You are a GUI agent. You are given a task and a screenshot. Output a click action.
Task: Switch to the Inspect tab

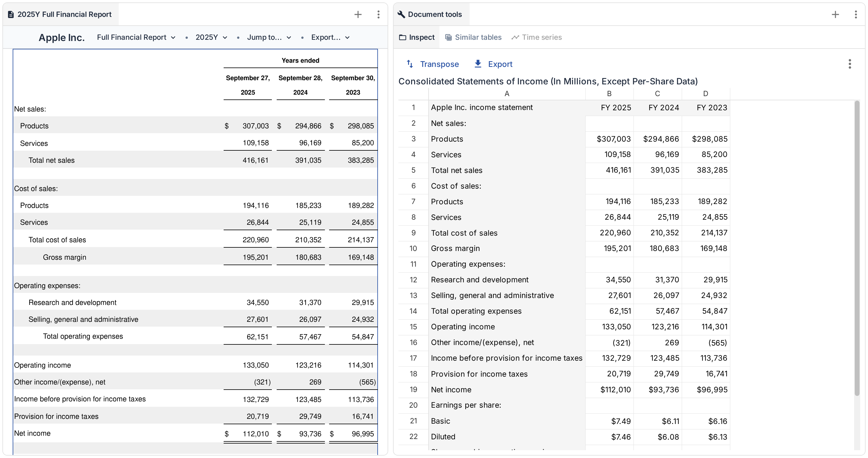pyautogui.click(x=417, y=37)
